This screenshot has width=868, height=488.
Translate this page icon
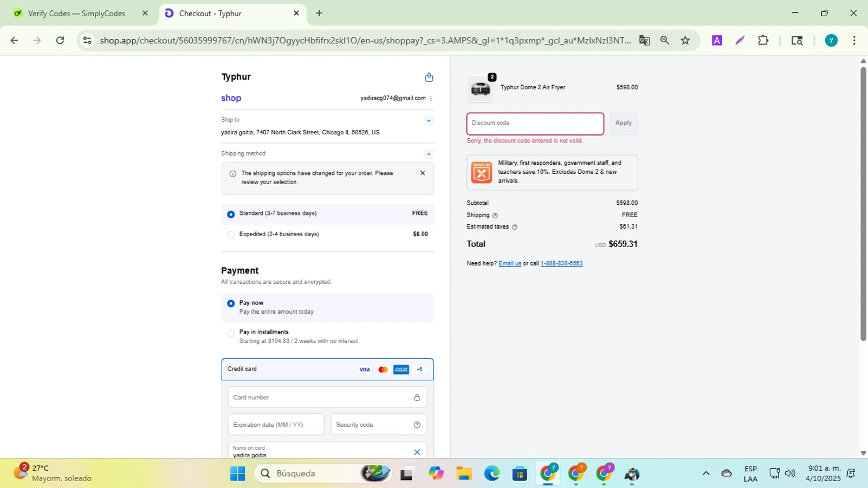pyautogui.click(x=644, y=41)
